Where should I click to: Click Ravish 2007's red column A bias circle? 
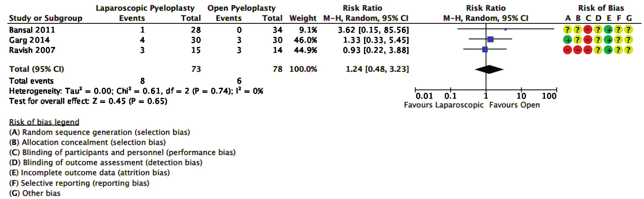(567, 50)
